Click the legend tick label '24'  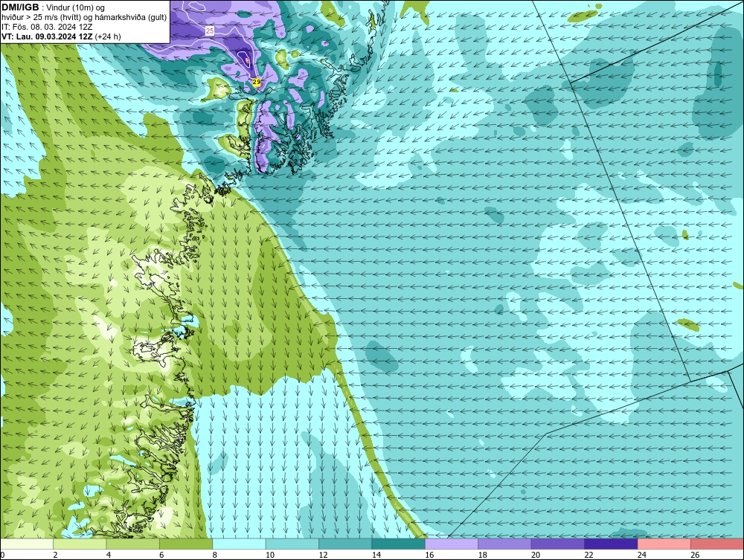click(x=641, y=555)
